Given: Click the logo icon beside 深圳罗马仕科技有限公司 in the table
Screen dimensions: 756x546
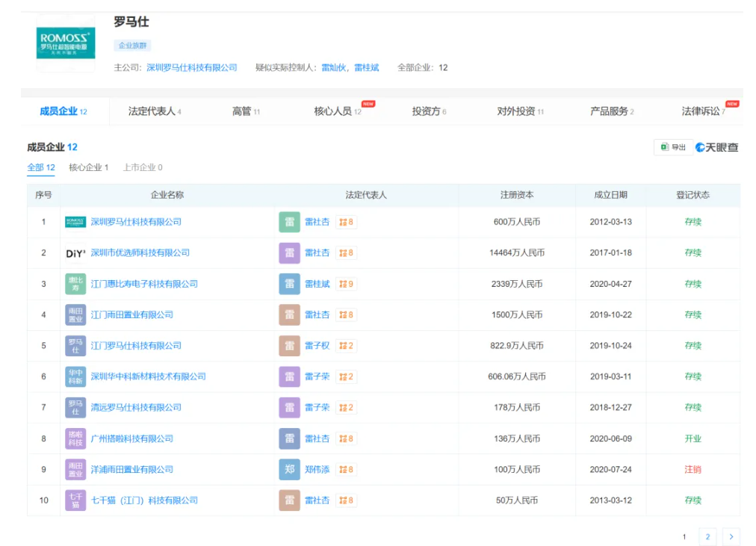Looking at the screenshot, I should (75, 222).
